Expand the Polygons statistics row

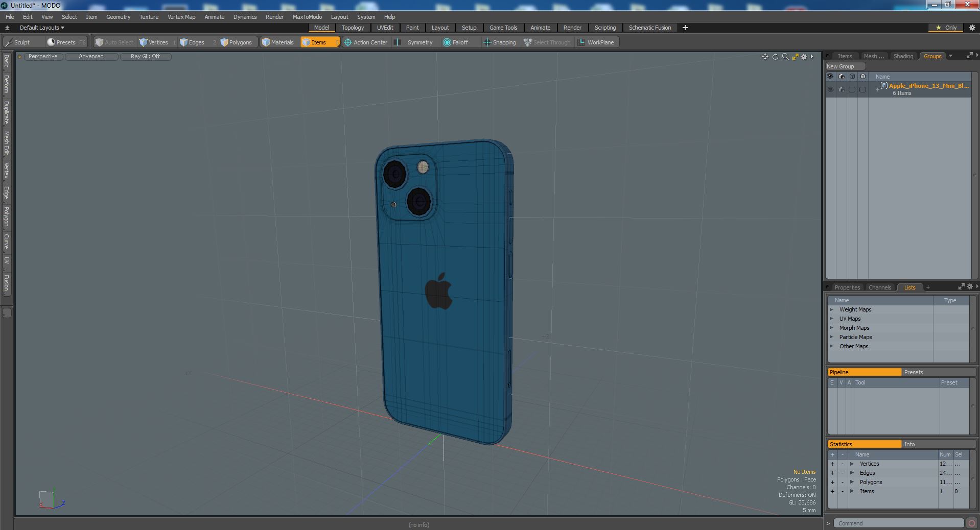tap(852, 482)
